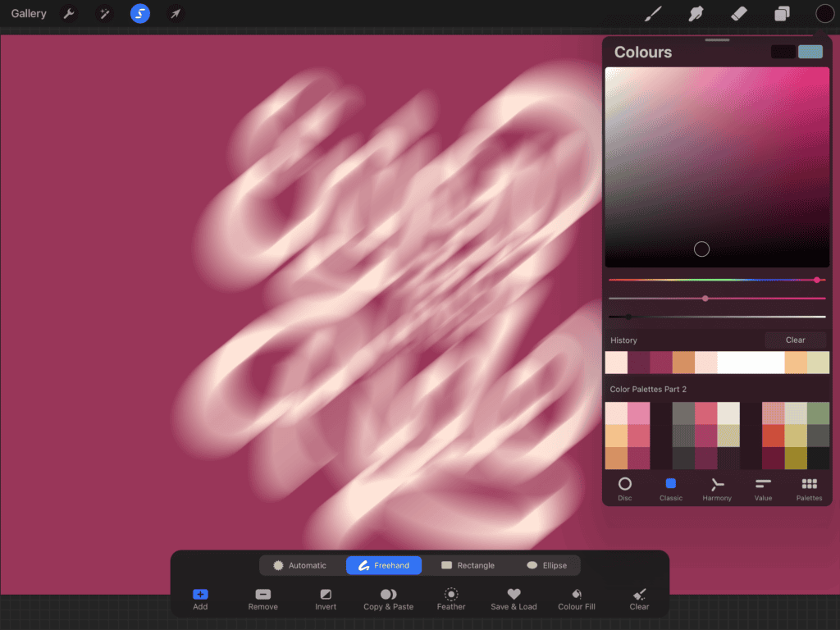Select the Brush tool
The image size is (840, 630).
653,13
